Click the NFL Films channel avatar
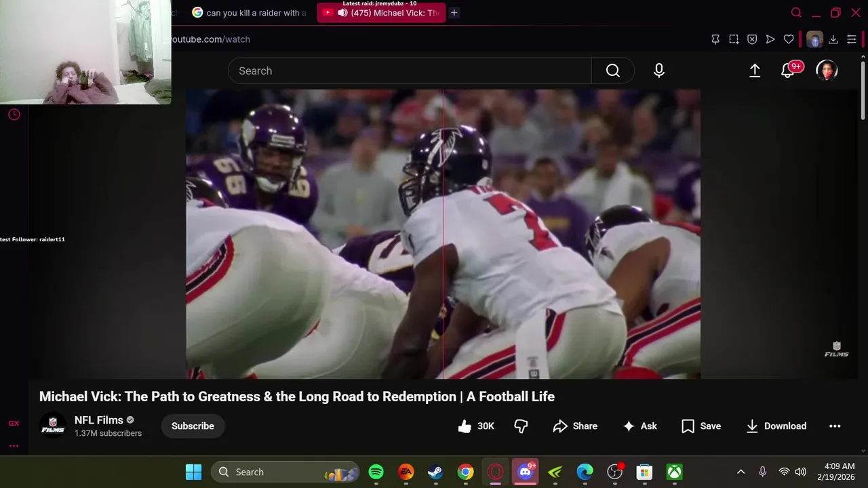 click(x=53, y=426)
